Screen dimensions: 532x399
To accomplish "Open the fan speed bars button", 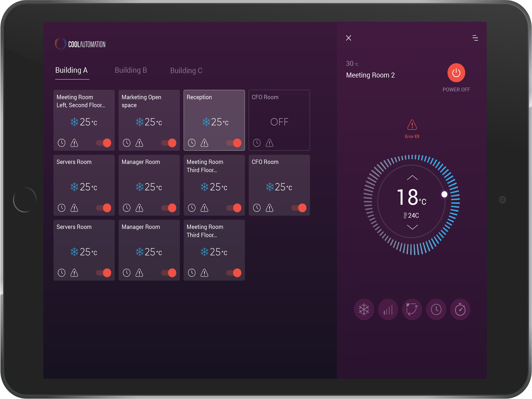I will [x=388, y=309].
